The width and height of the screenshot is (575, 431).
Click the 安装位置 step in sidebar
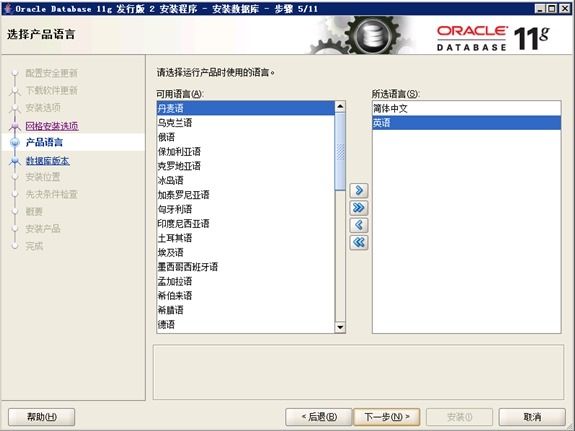[43, 177]
